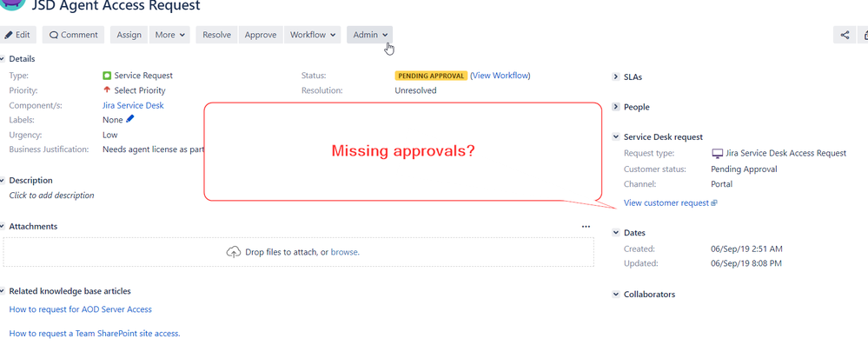Click the Edit button with pencil icon

(17, 35)
